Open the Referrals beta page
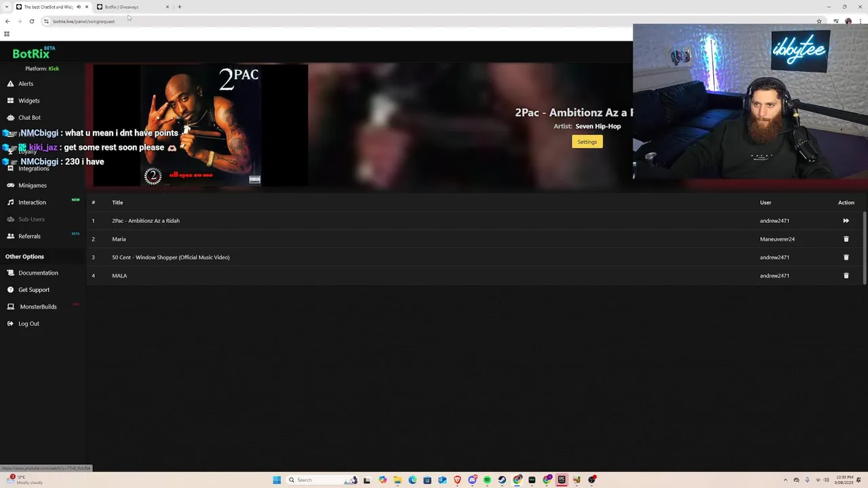The image size is (868, 488). 29,236
